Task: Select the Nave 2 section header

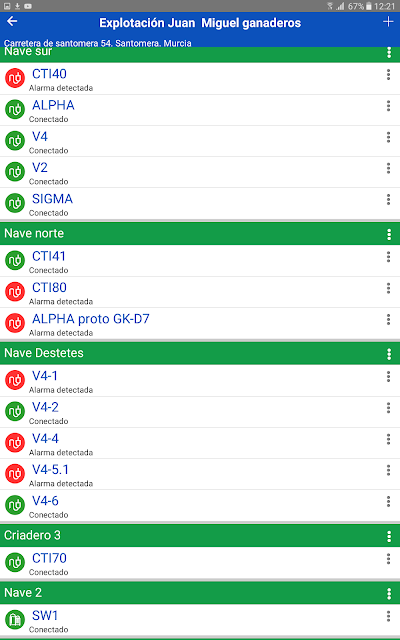Action: [200, 593]
